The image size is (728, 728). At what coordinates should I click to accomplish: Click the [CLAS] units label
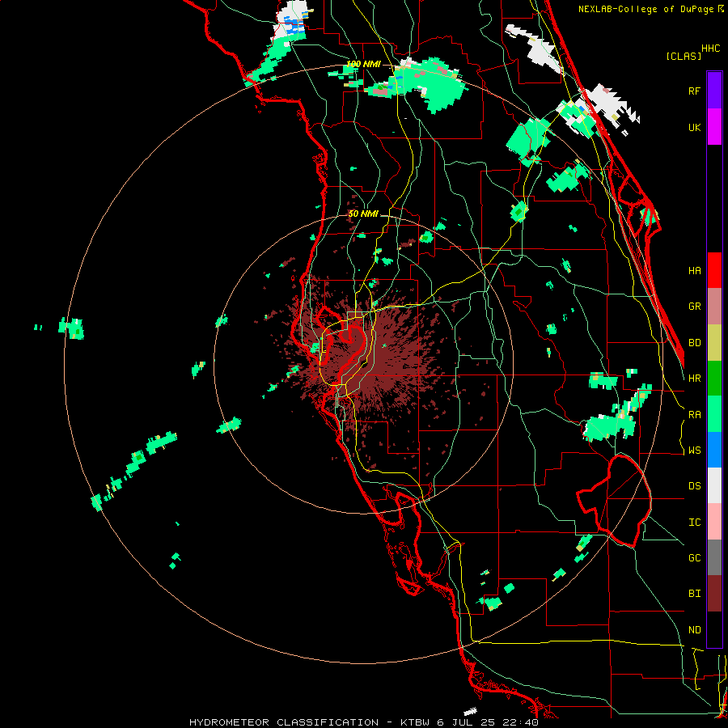(x=684, y=56)
